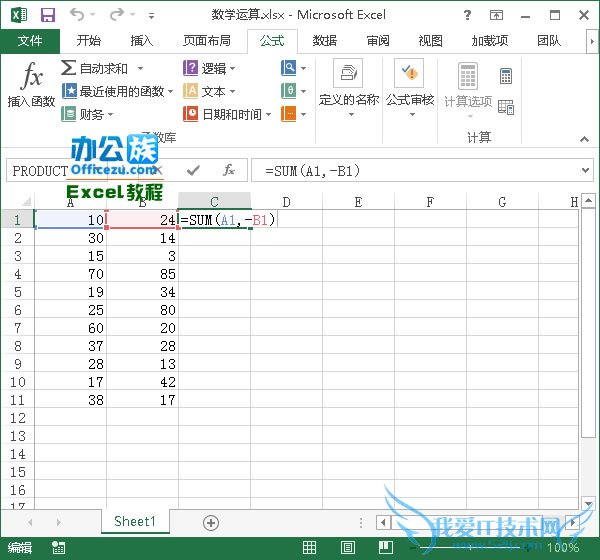Open Lookup and Reference functions icon
The height and width of the screenshot is (560, 600).
point(289,68)
